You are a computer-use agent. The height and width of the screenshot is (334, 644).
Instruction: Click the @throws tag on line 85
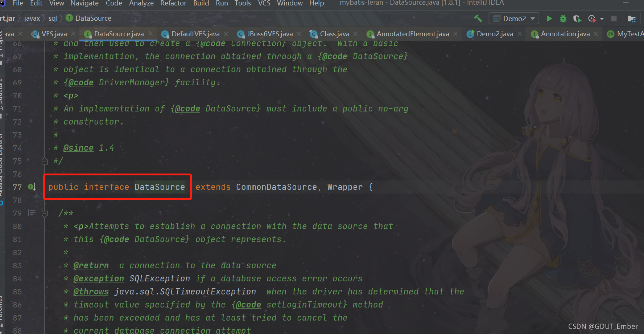pyautogui.click(x=91, y=292)
